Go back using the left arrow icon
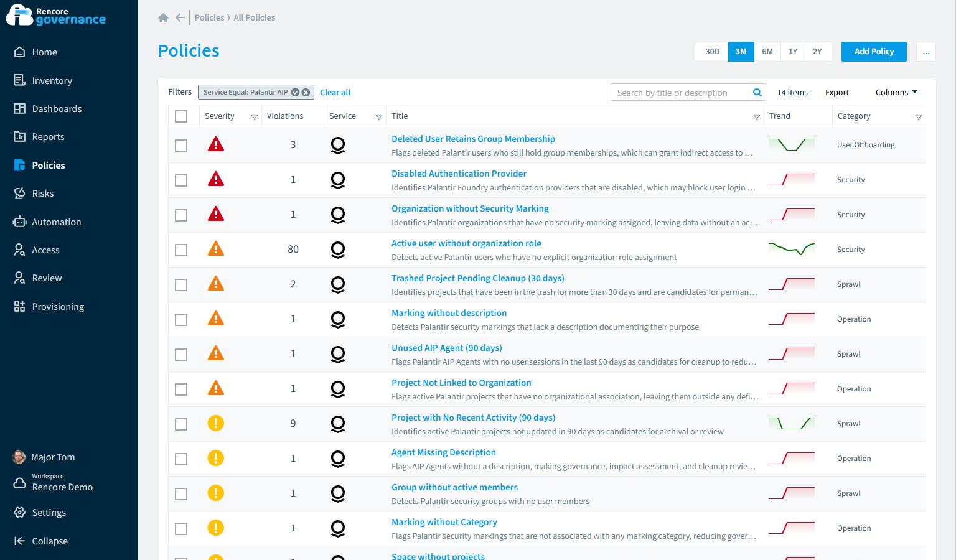The height and width of the screenshot is (560, 956). tap(180, 17)
